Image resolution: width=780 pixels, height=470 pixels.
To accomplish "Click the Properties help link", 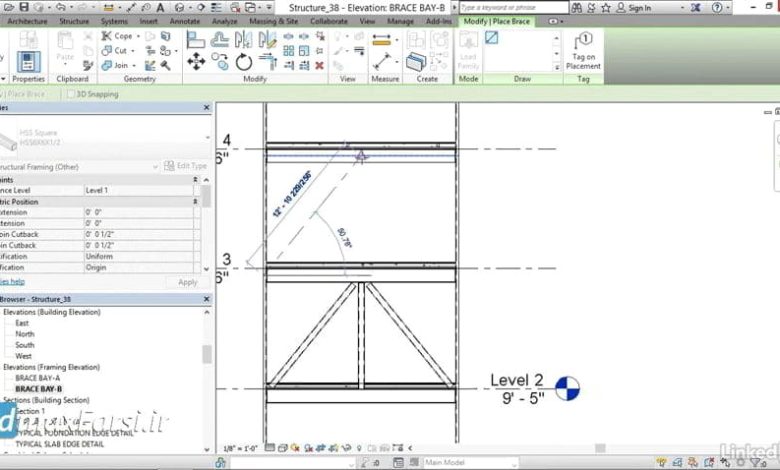I will click(x=12, y=282).
